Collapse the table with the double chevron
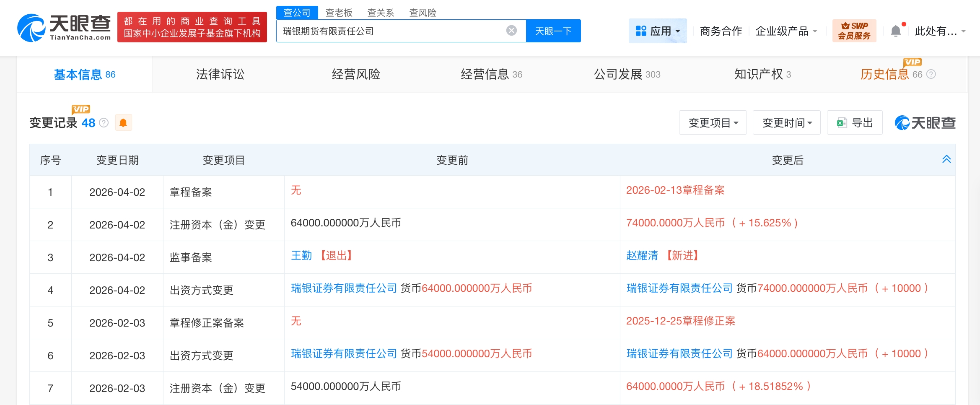980x405 pixels. pos(946,159)
